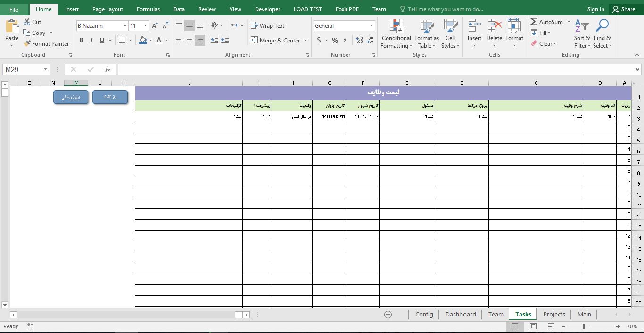Select the Format Painter brush
Image resolution: width=644 pixels, height=333 pixels.
click(27, 43)
